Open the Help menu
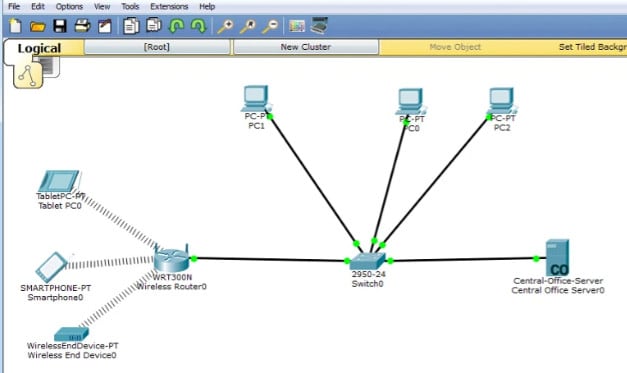Image resolution: width=627 pixels, height=373 pixels. pyautogui.click(x=207, y=6)
